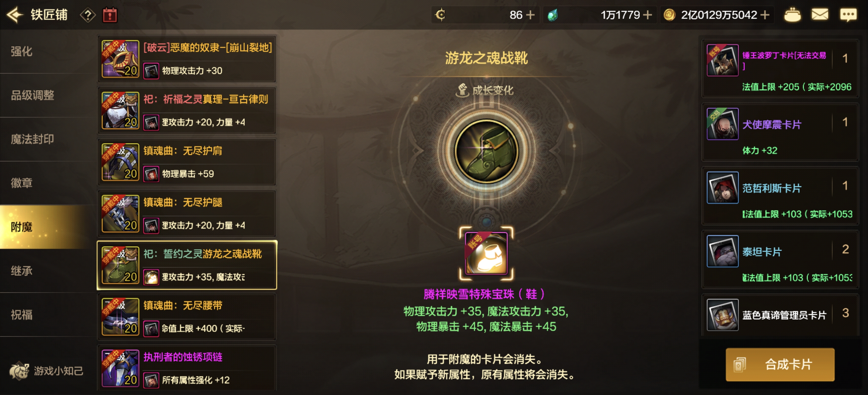Image resolution: width=868 pixels, height=395 pixels.
Task: Select the 腾祥映雪特殊宝珠 orb slot icon
Action: point(486,253)
